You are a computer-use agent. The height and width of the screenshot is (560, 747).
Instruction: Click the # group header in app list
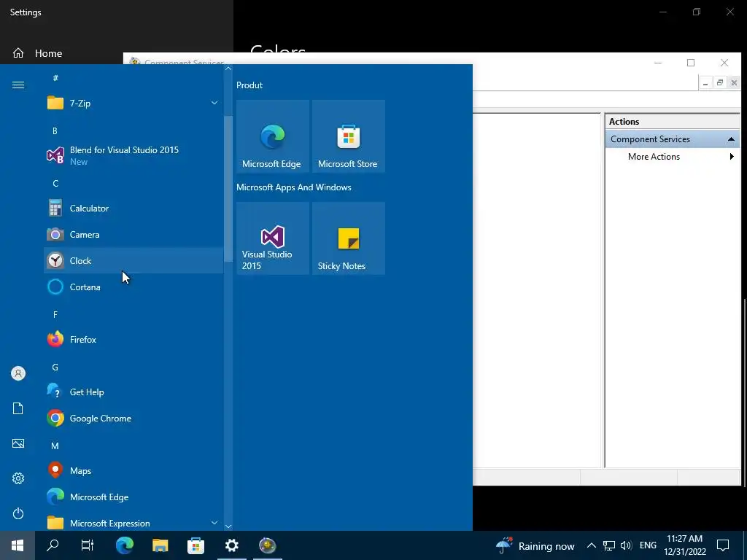[55, 77]
